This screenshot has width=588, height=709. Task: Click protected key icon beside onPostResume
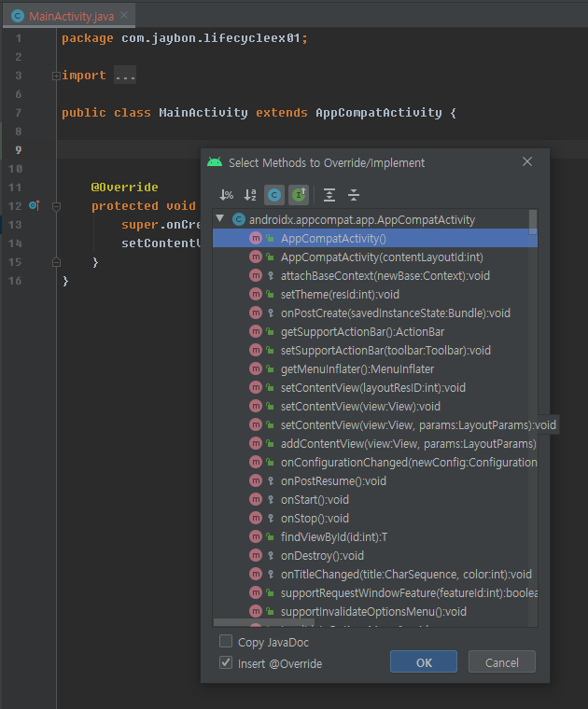[271, 480]
